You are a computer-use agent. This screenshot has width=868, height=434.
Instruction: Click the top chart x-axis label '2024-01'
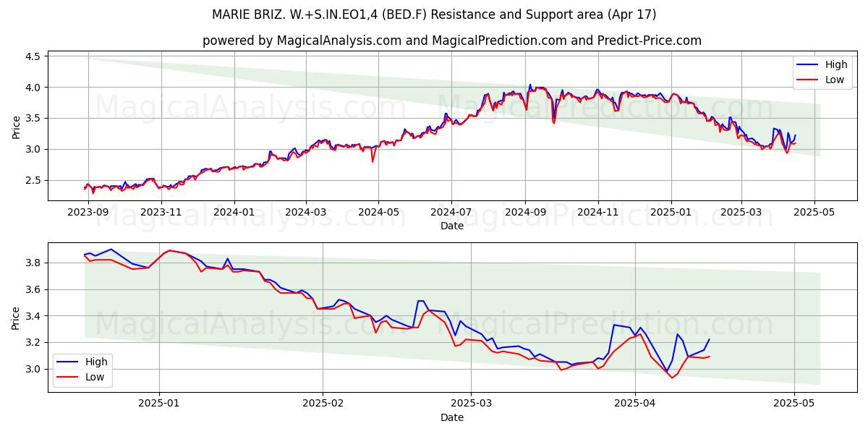click(234, 213)
